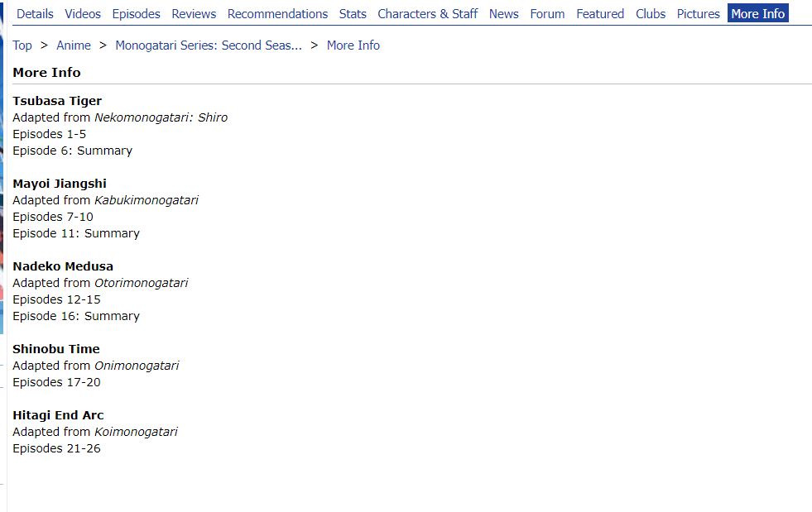Click the Nadeko Medusa arc heading

tap(63, 266)
